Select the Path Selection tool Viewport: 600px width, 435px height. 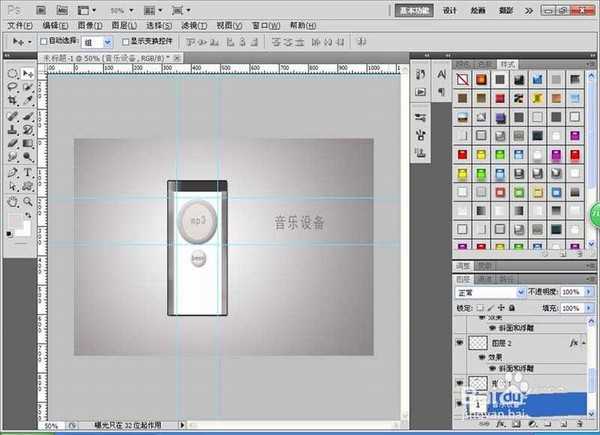tap(13, 186)
